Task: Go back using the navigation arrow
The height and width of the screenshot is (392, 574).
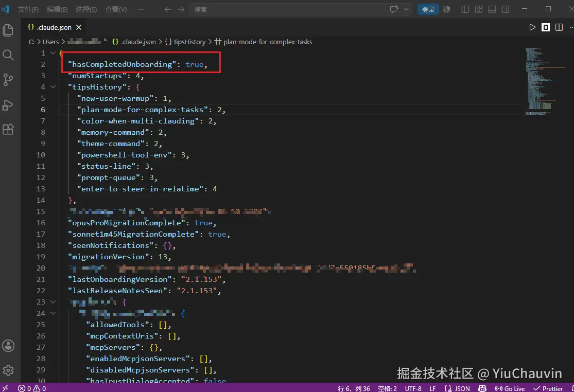Action: pyautogui.click(x=168, y=9)
